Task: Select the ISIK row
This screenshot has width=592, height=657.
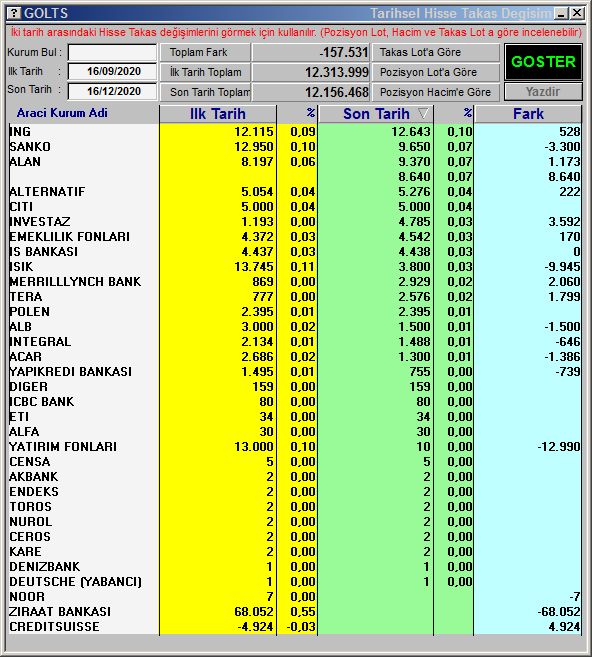Action: click(295, 267)
